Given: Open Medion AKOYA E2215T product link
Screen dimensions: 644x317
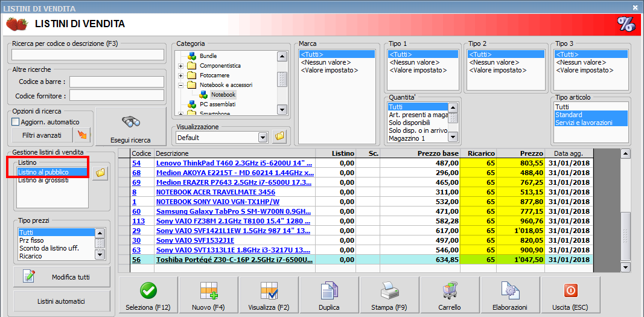Looking at the screenshot, I should [x=234, y=173].
